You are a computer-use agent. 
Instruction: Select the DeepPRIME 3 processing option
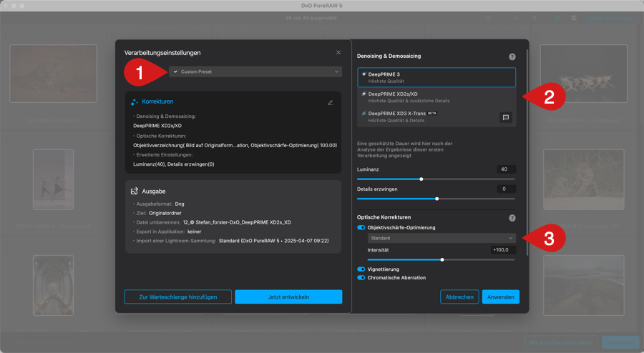point(436,77)
